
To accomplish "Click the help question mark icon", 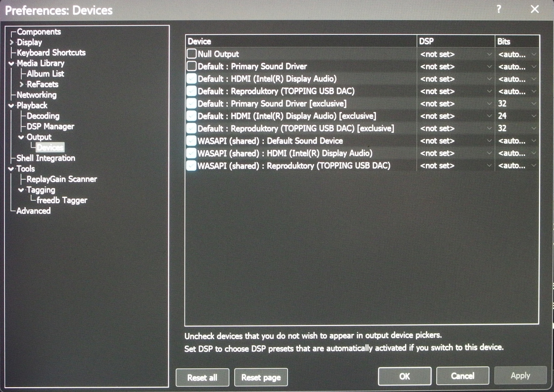I will [x=499, y=9].
